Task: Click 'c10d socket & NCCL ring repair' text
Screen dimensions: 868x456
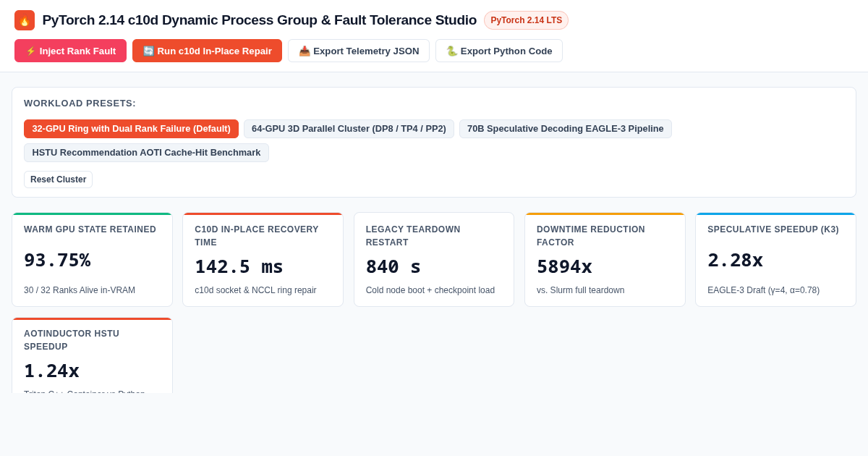Action: (255, 290)
